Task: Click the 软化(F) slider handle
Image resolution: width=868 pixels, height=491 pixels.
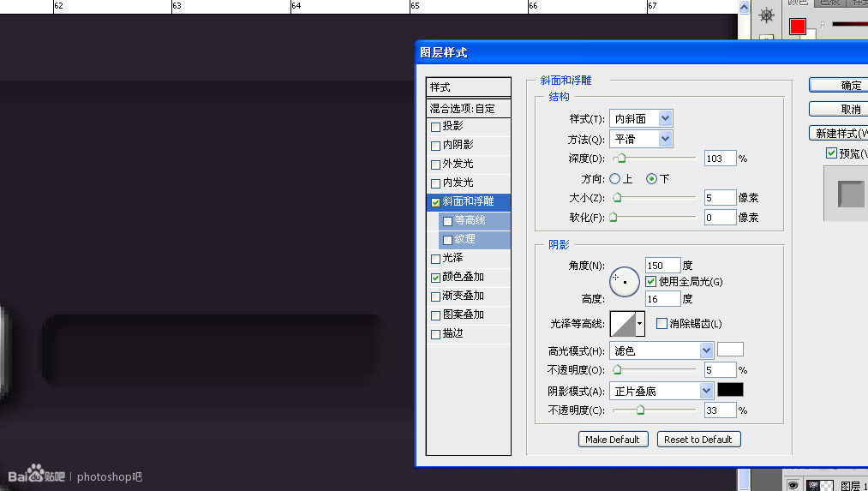Action: click(614, 218)
